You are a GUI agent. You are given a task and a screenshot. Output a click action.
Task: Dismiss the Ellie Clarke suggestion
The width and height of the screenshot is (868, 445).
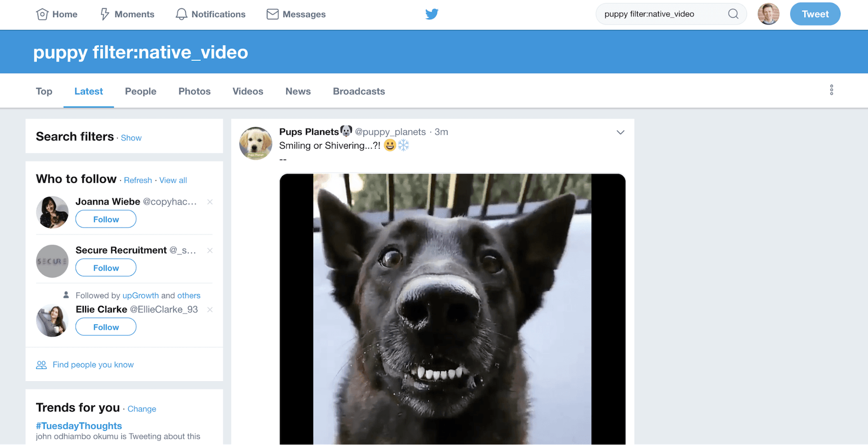[210, 310]
